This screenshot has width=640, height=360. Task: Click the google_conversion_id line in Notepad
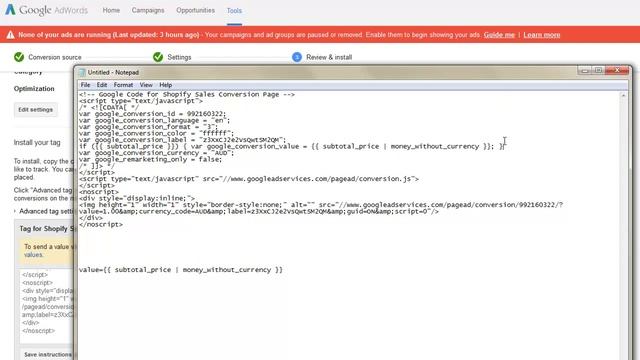(152, 114)
